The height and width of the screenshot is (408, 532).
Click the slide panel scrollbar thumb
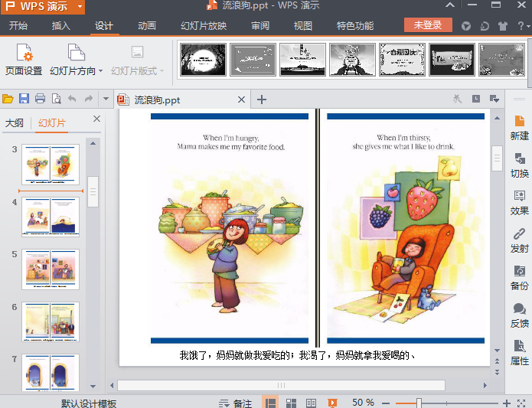pyautogui.click(x=93, y=191)
